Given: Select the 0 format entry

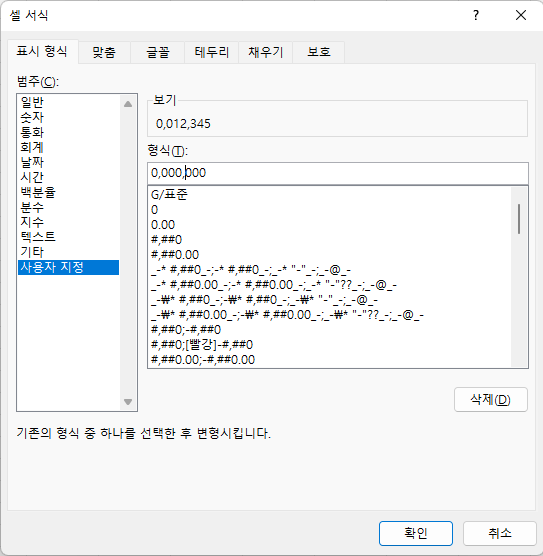Looking at the screenshot, I should pyautogui.click(x=330, y=210).
